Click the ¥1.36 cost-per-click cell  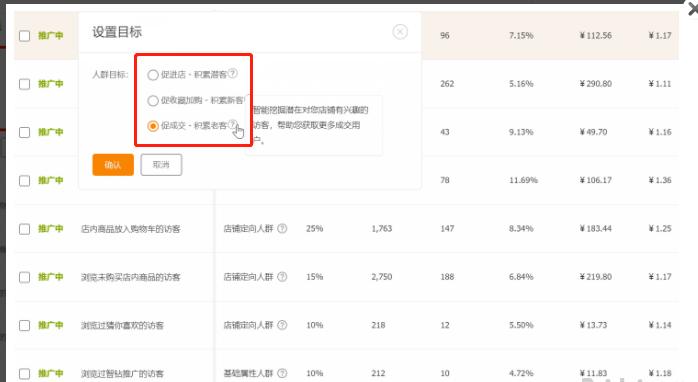[x=660, y=180]
